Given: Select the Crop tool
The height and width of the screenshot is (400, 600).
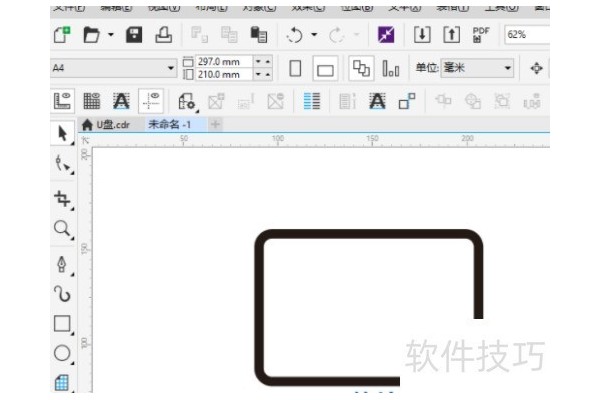Looking at the screenshot, I should coord(62,199).
